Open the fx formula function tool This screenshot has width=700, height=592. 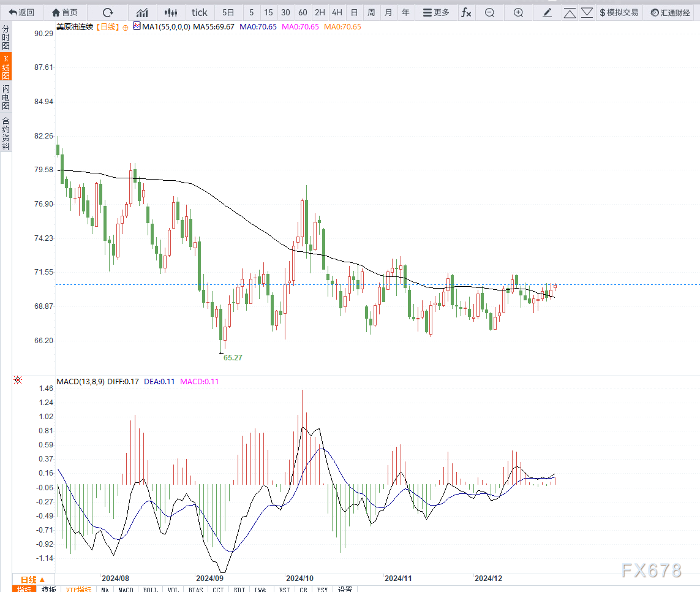click(466, 12)
